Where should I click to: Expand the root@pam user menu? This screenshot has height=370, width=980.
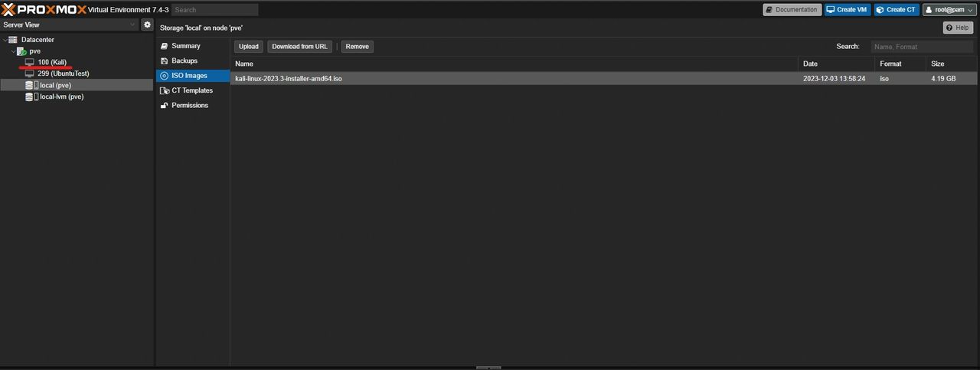click(x=949, y=10)
